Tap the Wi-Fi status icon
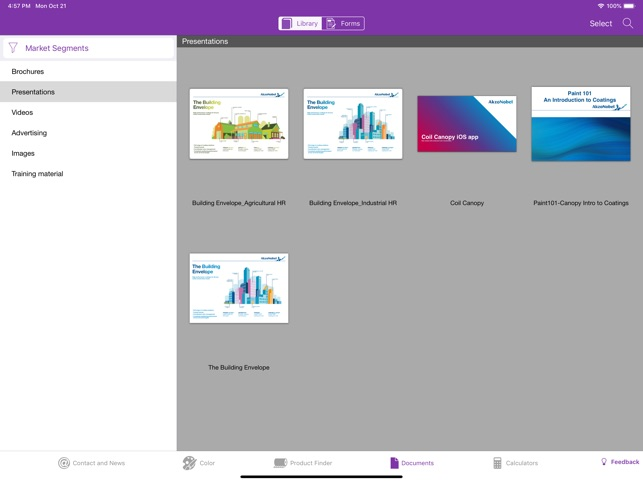 point(601,6)
